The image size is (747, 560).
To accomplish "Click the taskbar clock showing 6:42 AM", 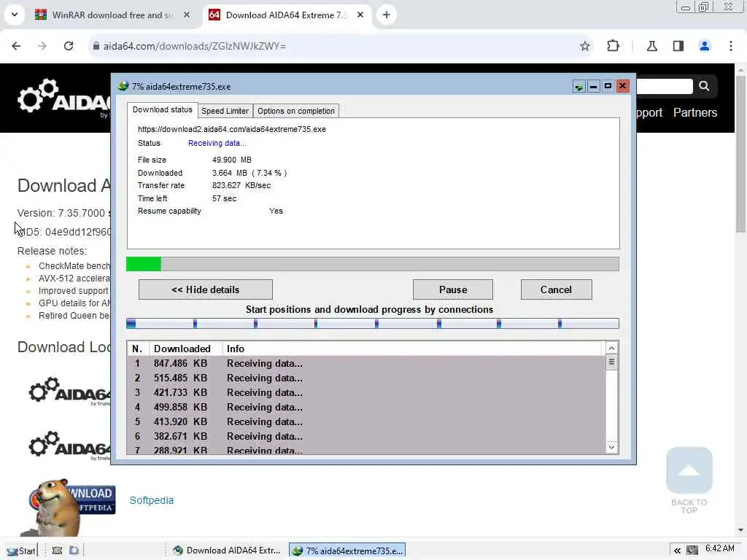I will [720, 548].
